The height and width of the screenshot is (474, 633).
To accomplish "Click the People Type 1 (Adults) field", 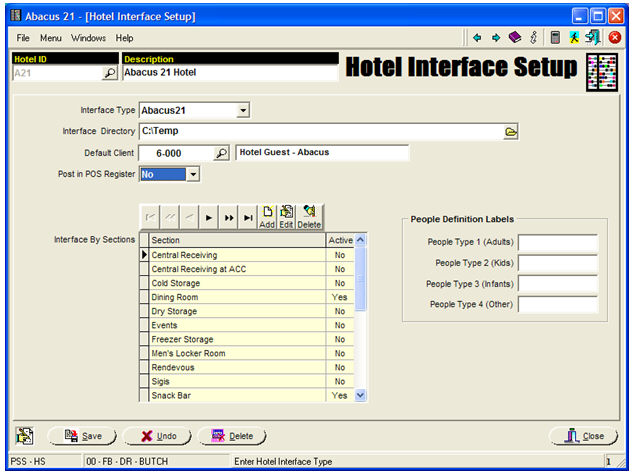I will (x=558, y=242).
